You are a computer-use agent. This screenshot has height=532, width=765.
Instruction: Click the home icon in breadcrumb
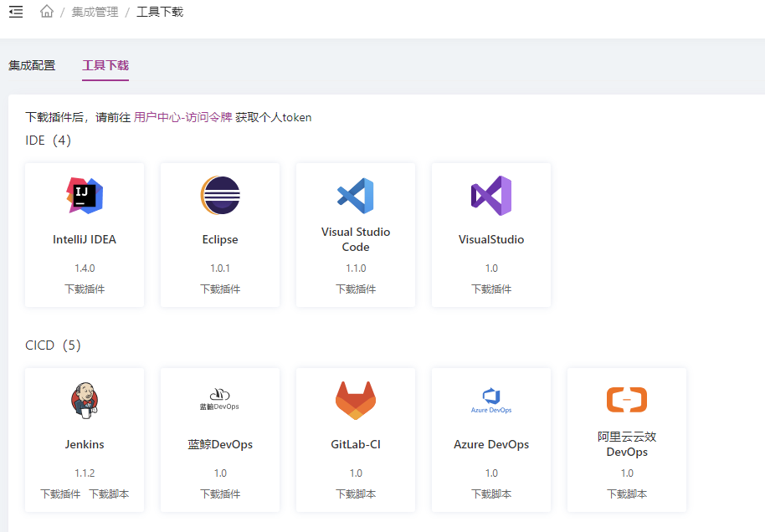[x=47, y=12]
